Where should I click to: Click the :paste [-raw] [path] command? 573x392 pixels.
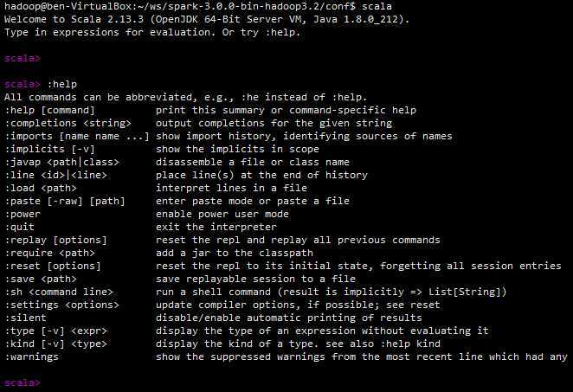tap(65, 201)
